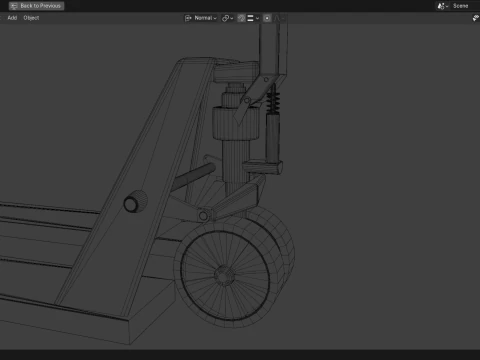Open the pivot point dropdown
480x360 pixels.
coord(228,18)
